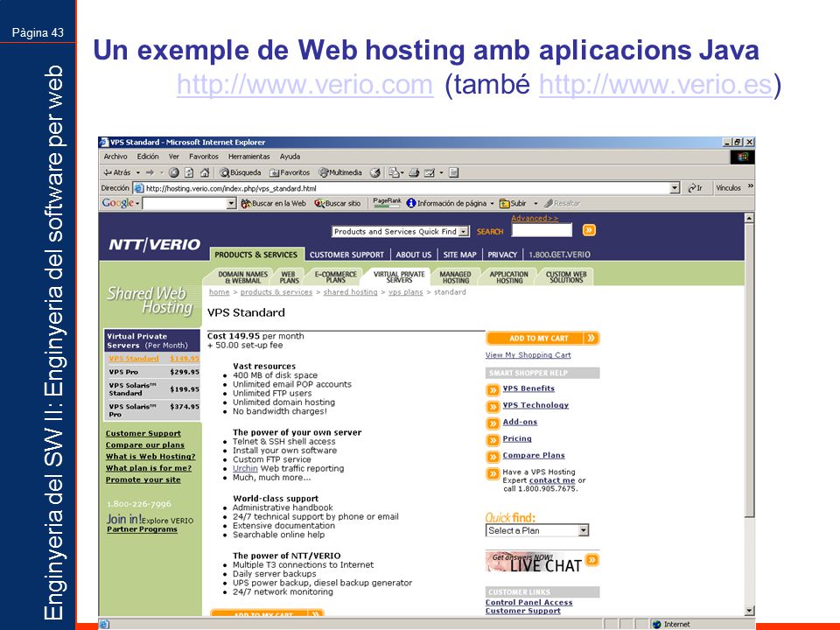840x630 pixels.
Task: Open the Favoritos toolbar button with star folder
Action: pos(290,172)
